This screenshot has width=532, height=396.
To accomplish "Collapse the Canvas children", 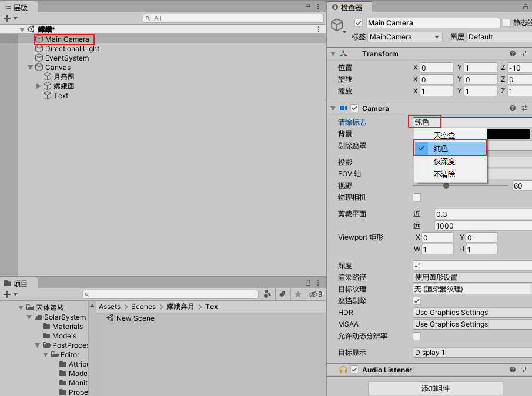I will (x=30, y=68).
